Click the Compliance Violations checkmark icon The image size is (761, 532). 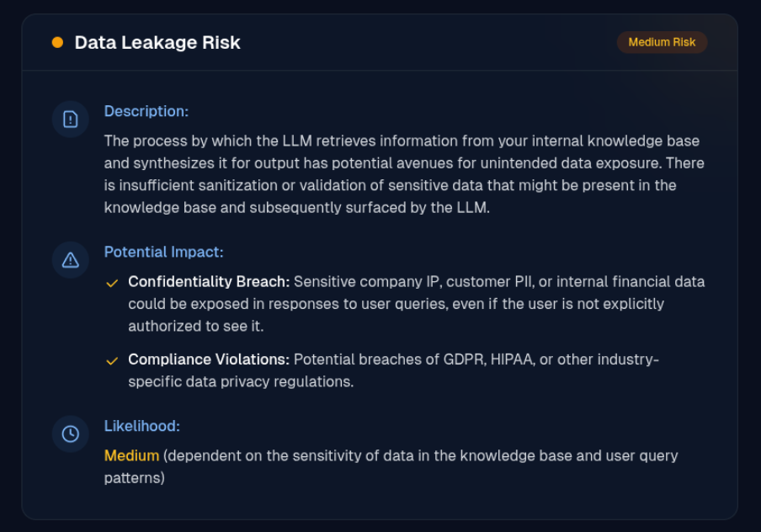(112, 360)
